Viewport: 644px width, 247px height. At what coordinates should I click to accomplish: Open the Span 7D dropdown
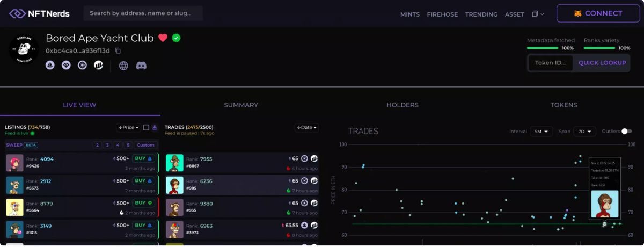tap(584, 132)
